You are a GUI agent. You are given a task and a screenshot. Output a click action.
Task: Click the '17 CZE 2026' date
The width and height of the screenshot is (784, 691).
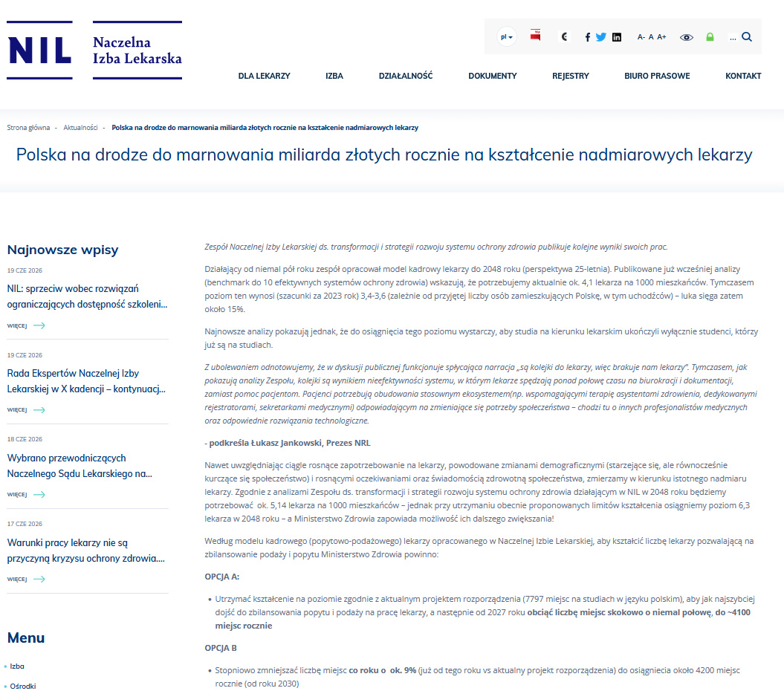click(25, 524)
